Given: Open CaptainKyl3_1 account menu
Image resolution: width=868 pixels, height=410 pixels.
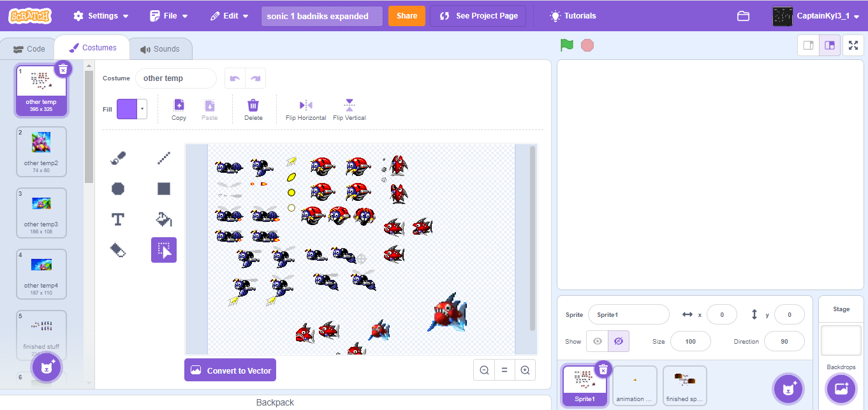Looking at the screenshot, I should pos(817,16).
